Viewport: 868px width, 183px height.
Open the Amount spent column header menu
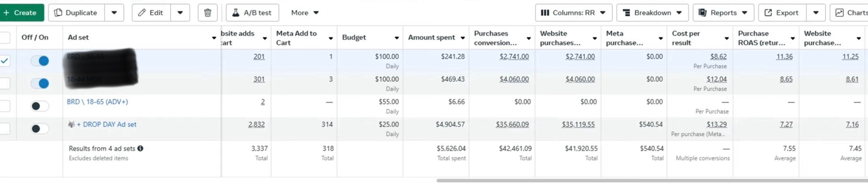[462, 38]
